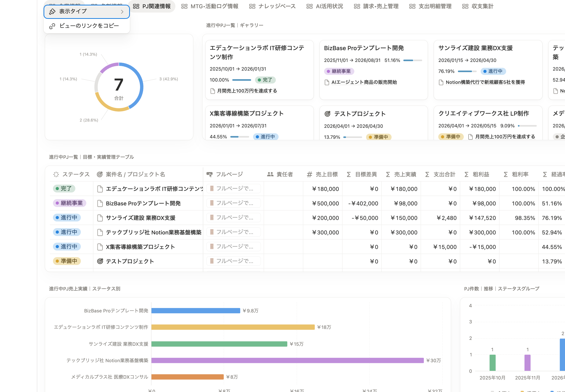Click the sigma icon in 目標差異 header
This screenshot has width=565, height=392.
[x=349, y=174]
